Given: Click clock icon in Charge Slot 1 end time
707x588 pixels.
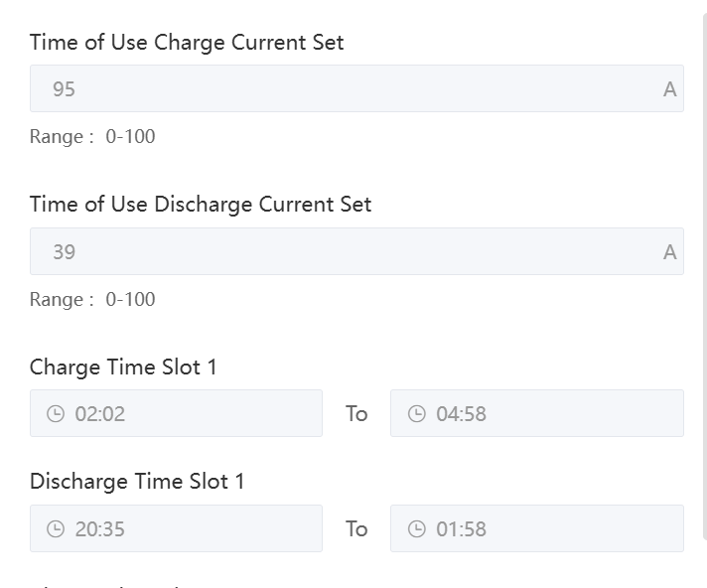Looking at the screenshot, I should pyautogui.click(x=417, y=414).
